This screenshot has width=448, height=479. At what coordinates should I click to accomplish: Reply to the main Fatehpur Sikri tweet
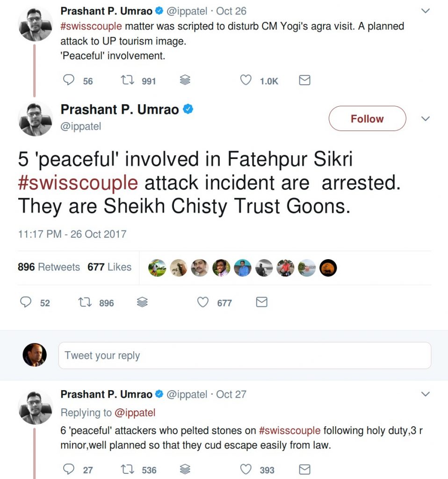(x=26, y=303)
